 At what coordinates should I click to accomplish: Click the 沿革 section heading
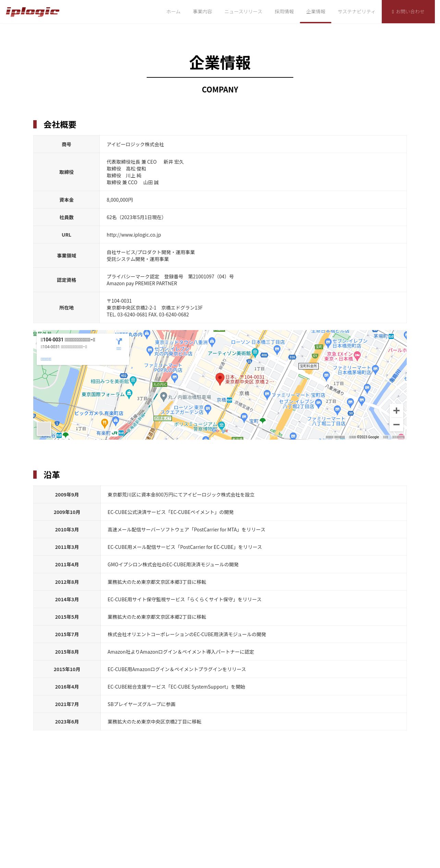click(x=52, y=475)
